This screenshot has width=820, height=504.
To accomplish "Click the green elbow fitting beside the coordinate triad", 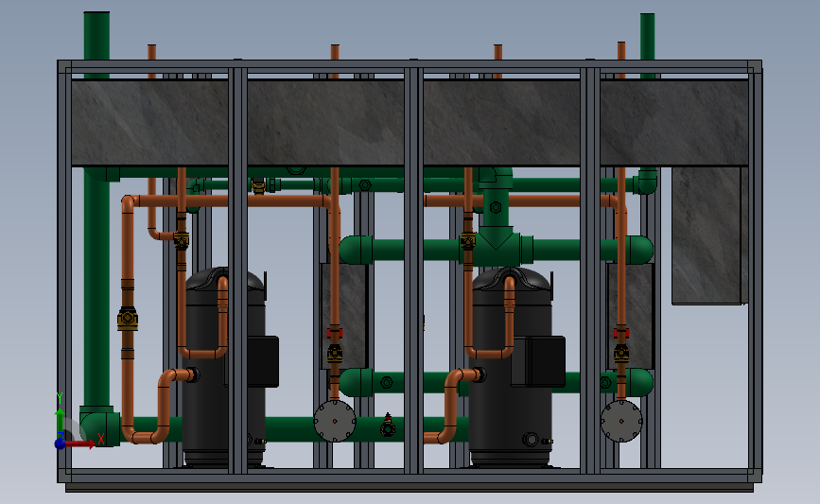I will (x=98, y=425).
